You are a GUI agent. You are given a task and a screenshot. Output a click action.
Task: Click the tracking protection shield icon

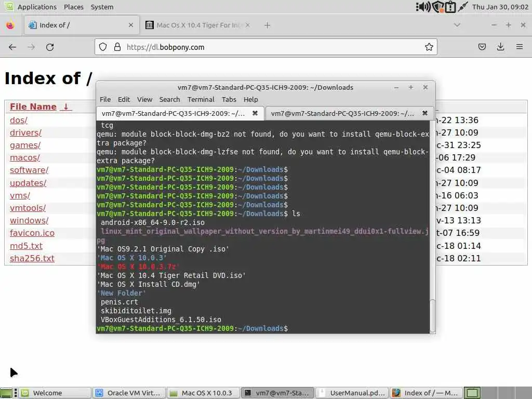point(103,47)
